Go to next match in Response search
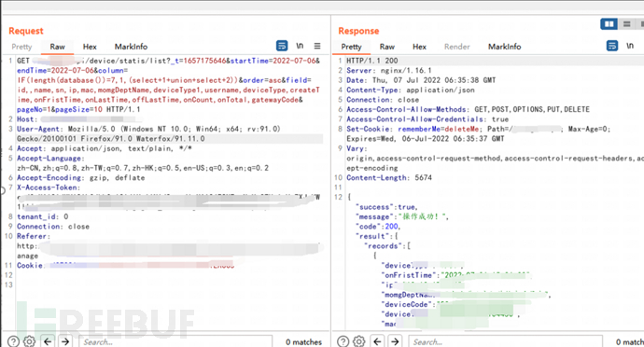Viewport: 644px width, 347px height. pyautogui.click(x=395, y=341)
